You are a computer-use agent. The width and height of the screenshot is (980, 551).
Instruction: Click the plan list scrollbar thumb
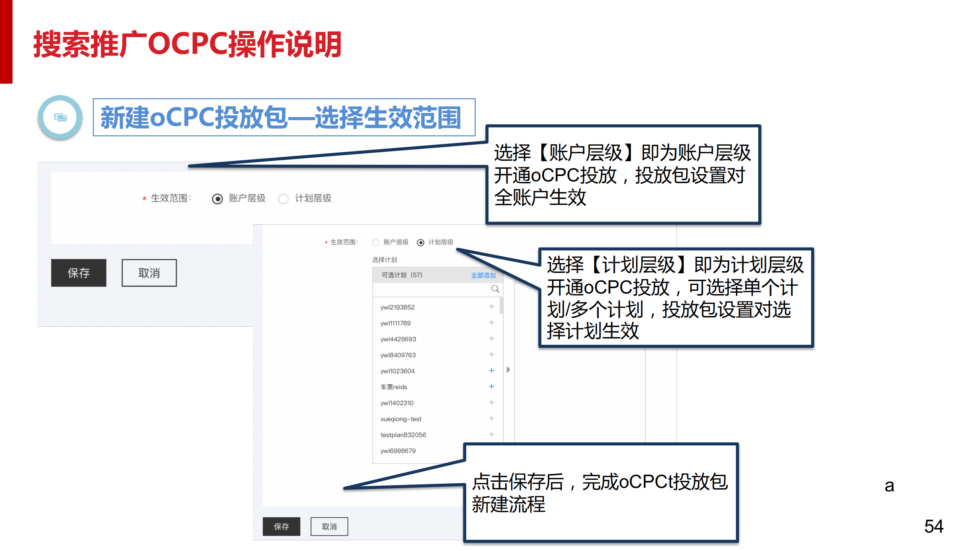(x=501, y=306)
